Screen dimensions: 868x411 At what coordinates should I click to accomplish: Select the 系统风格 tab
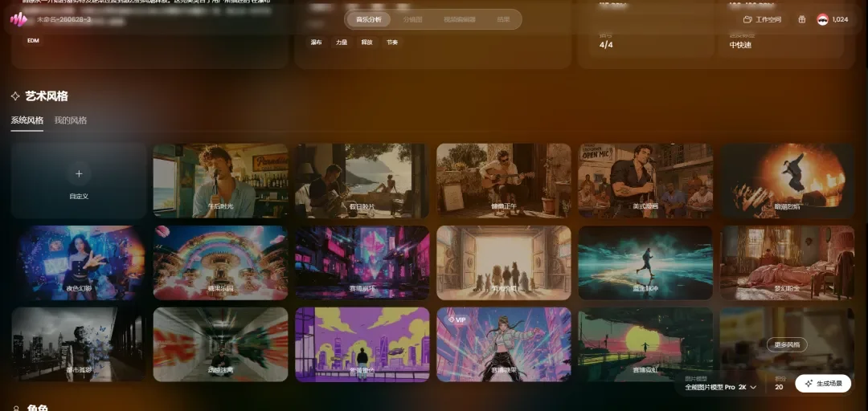click(x=27, y=120)
